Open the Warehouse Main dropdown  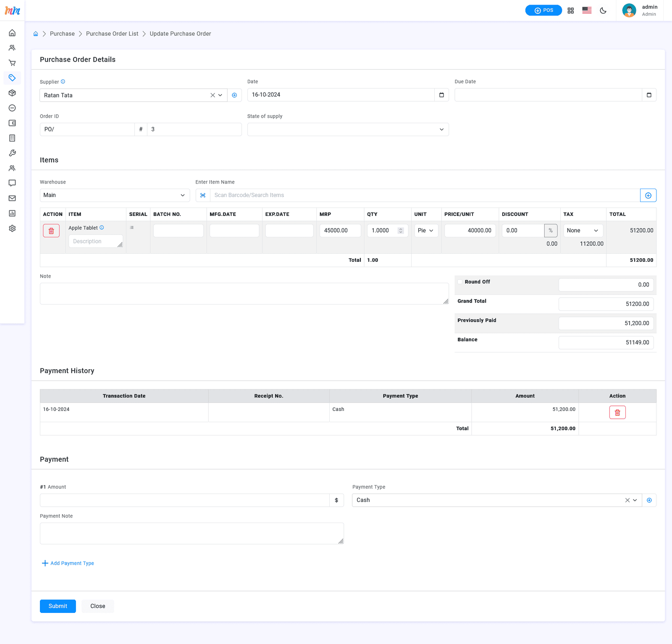[x=115, y=195]
